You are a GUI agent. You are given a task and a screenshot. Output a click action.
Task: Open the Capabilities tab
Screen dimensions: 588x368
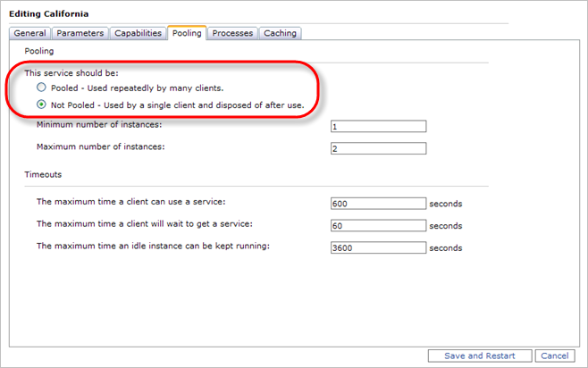click(138, 33)
